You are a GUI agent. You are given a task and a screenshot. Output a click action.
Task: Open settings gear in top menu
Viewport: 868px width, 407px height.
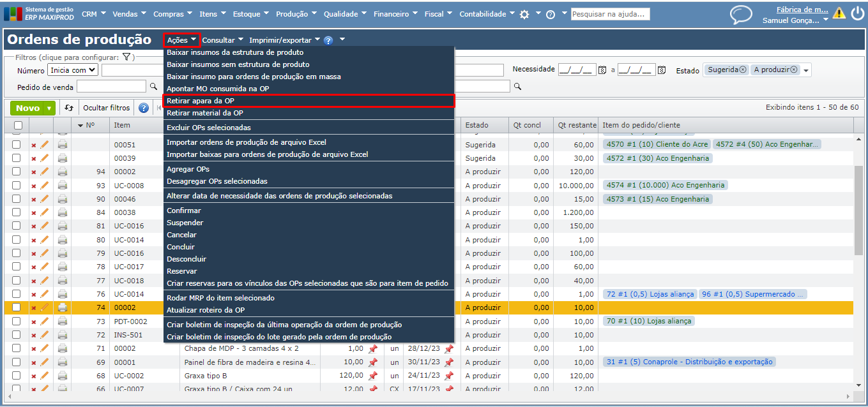[524, 14]
